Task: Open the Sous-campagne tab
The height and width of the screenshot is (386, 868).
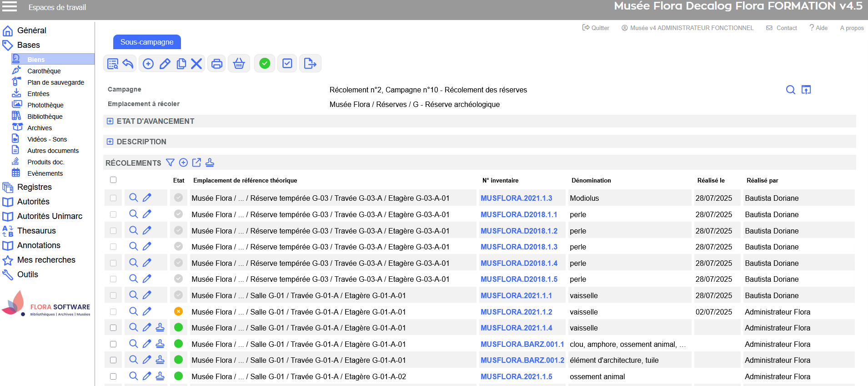Action: pyautogui.click(x=147, y=42)
